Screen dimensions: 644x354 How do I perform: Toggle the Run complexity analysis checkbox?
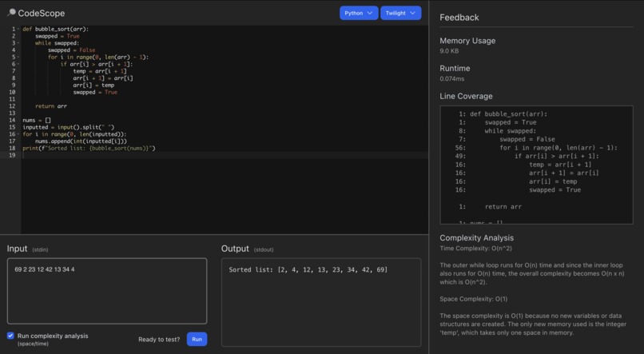click(10, 336)
